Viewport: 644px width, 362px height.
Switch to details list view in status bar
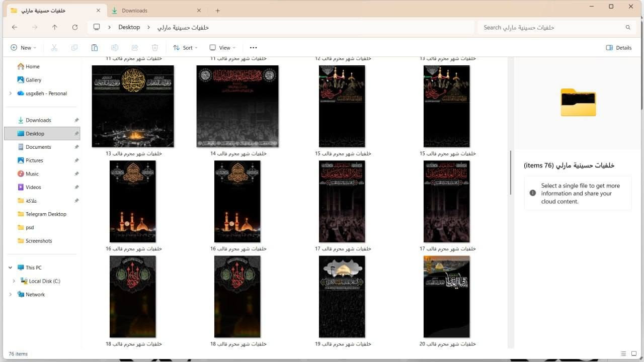point(623,354)
